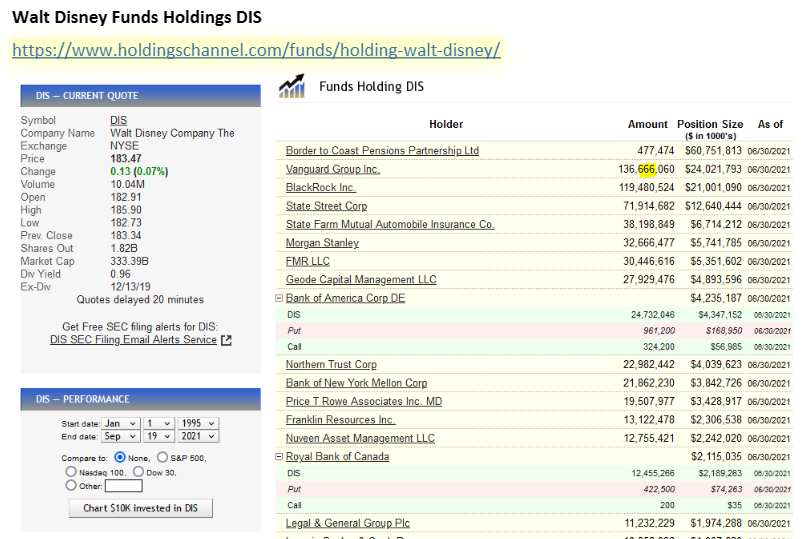Screen dimensions: 812x539
Task: Open Royal Bank of Canada link
Action: click(x=337, y=457)
